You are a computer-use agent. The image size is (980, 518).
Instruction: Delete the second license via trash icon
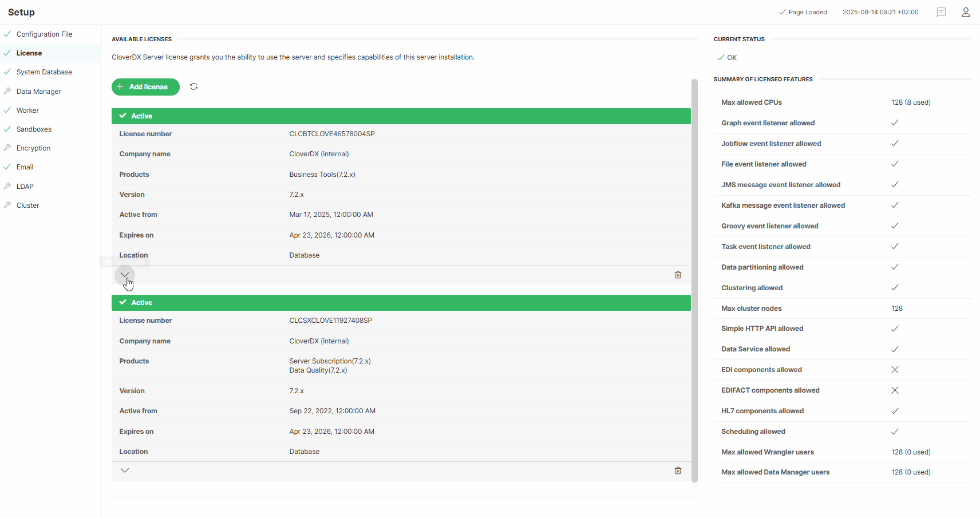(x=678, y=470)
